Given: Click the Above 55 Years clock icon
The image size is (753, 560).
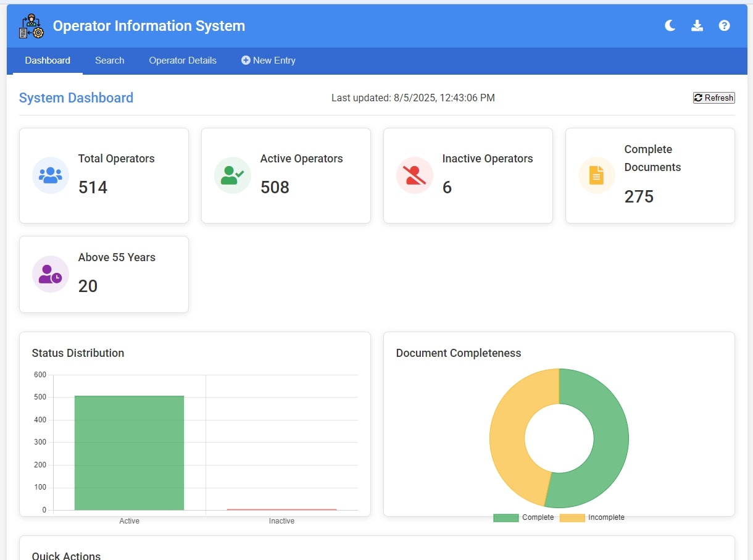Looking at the screenshot, I should coord(50,274).
